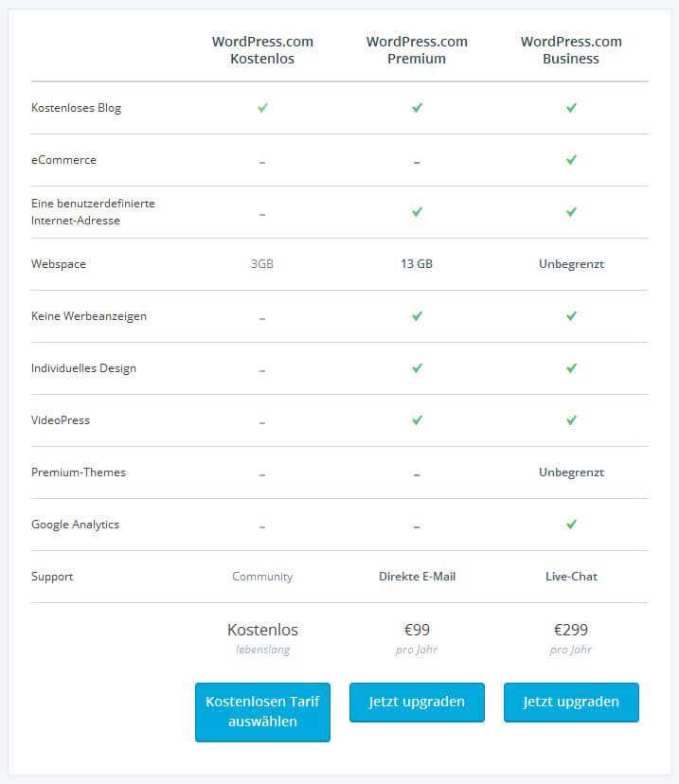Click the 'Direkte E-Mail' support value
This screenshot has height=784, width=679.
(x=417, y=577)
